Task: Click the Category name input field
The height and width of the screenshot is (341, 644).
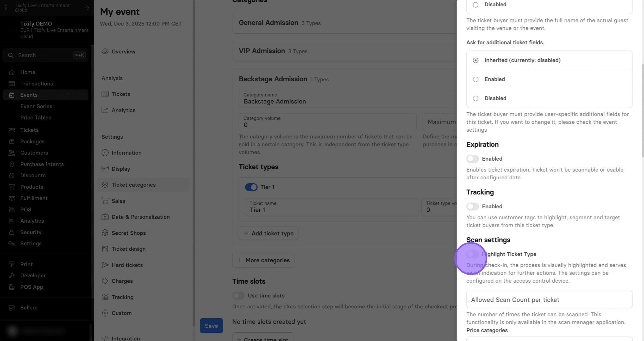Action: (x=348, y=99)
